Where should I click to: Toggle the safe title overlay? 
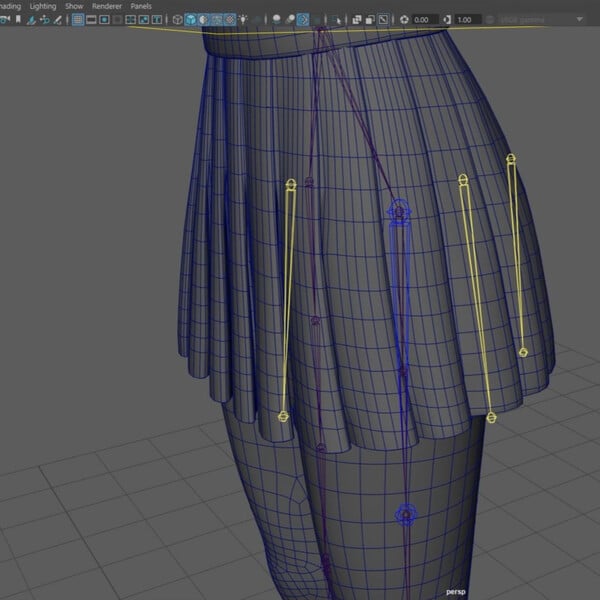click(x=157, y=20)
